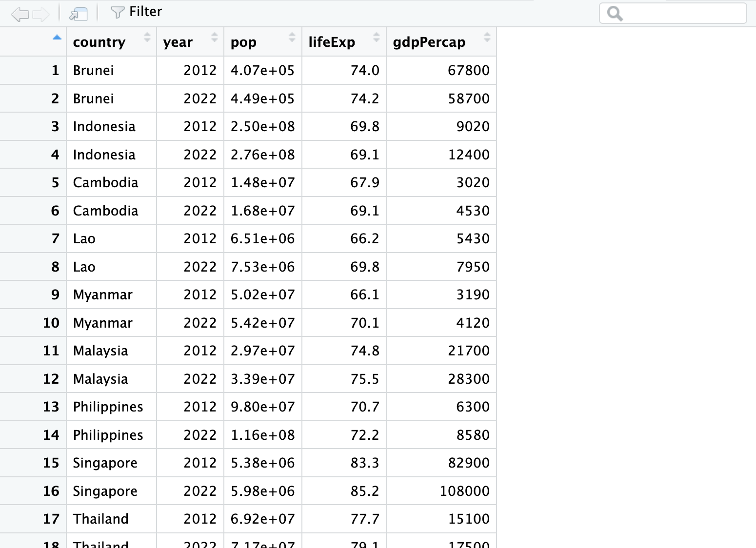Click Indonesia 2012 population cell

tap(263, 126)
